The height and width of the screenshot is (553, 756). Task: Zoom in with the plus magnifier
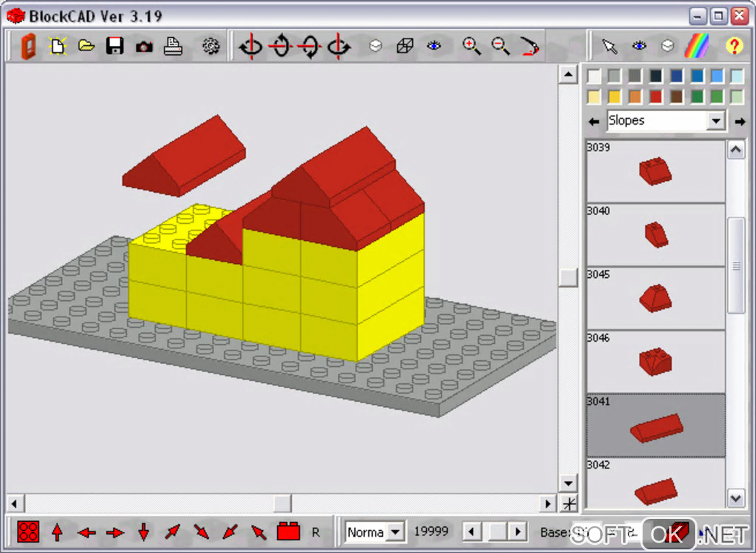click(471, 46)
